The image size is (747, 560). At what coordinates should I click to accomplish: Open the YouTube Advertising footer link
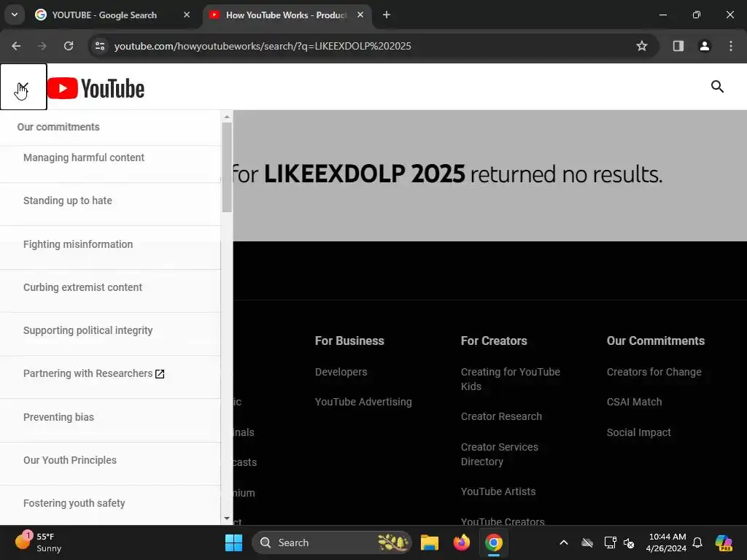[x=363, y=402]
